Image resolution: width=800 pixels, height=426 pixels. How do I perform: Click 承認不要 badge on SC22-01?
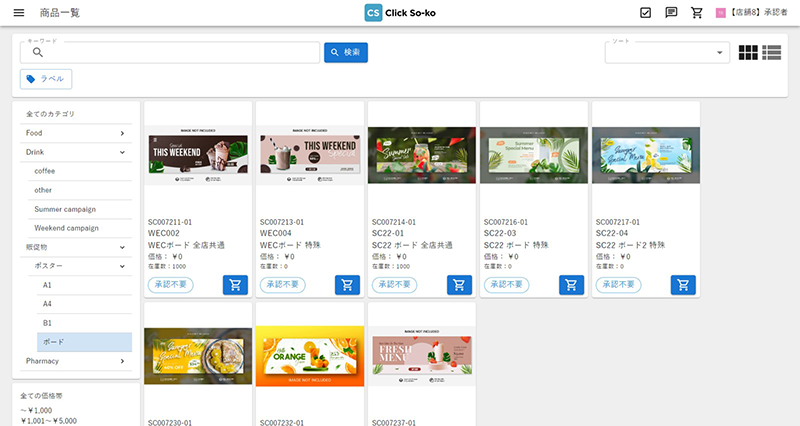point(394,285)
